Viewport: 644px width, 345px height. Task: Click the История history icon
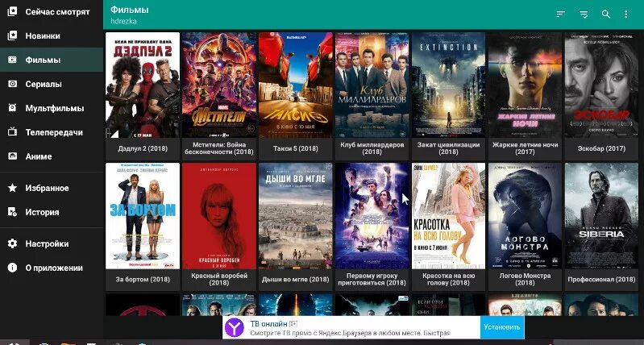[12, 212]
